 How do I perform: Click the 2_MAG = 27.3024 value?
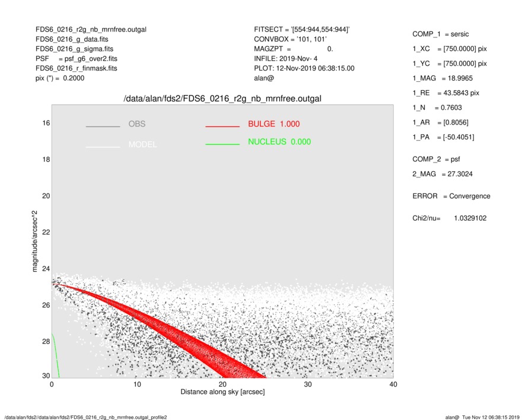[443, 174]
